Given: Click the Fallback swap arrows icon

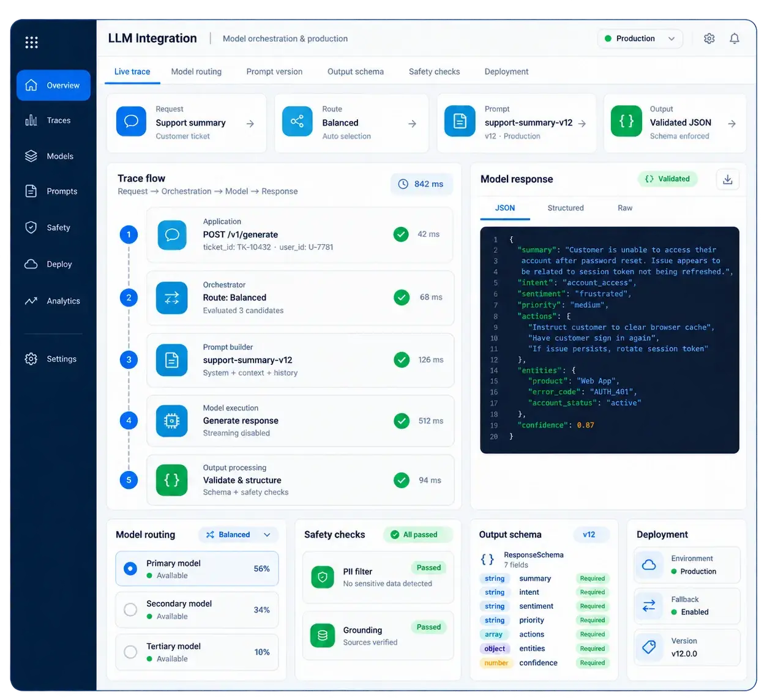Looking at the screenshot, I should click(649, 606).
